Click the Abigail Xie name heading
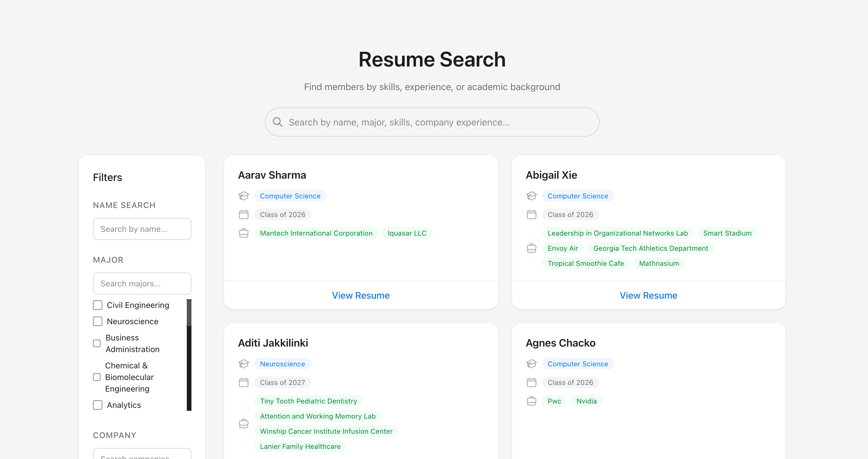 pos(551,175)
